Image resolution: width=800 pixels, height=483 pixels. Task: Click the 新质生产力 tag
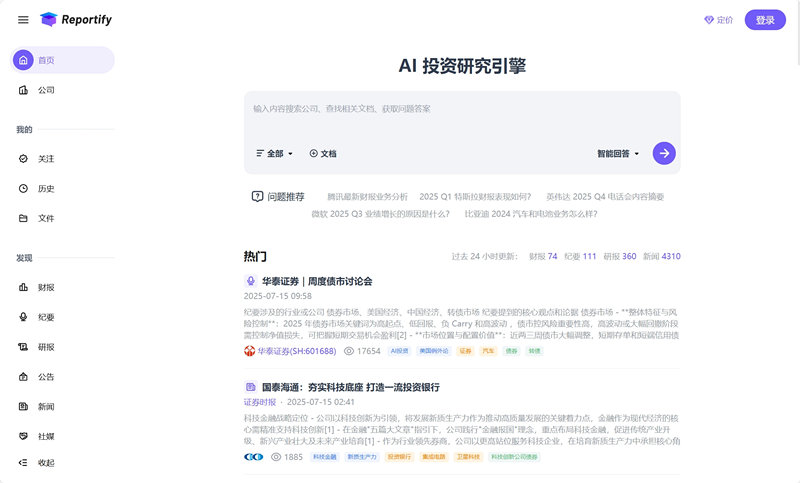point(362,457)
